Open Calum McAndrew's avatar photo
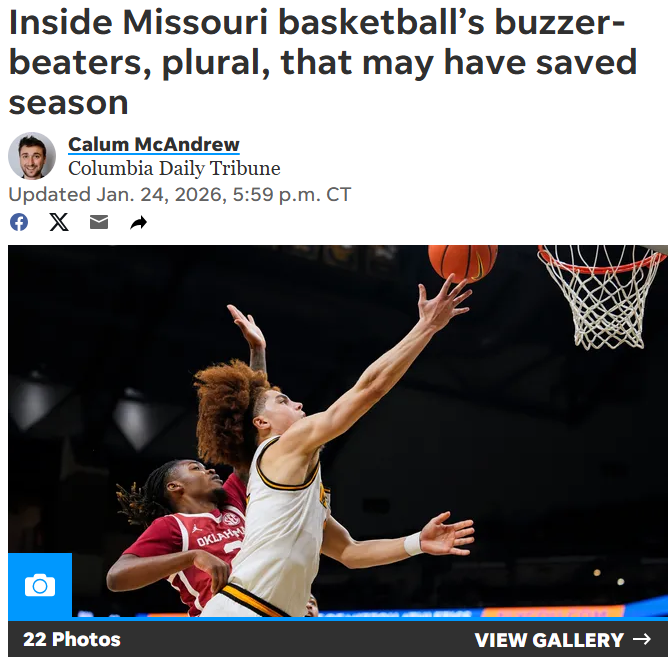 click(x=32, y=156)
